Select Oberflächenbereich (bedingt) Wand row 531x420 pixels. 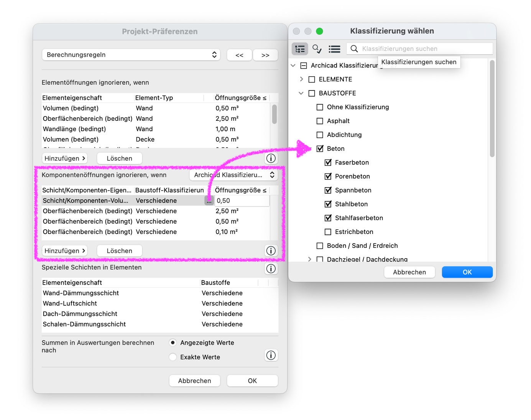[x=156, y=119]
